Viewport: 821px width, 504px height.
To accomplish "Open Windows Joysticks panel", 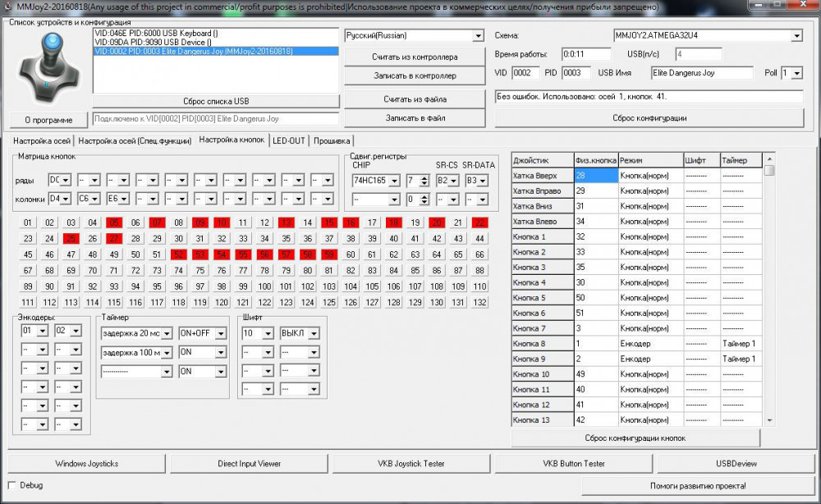I will pos(86,464).
